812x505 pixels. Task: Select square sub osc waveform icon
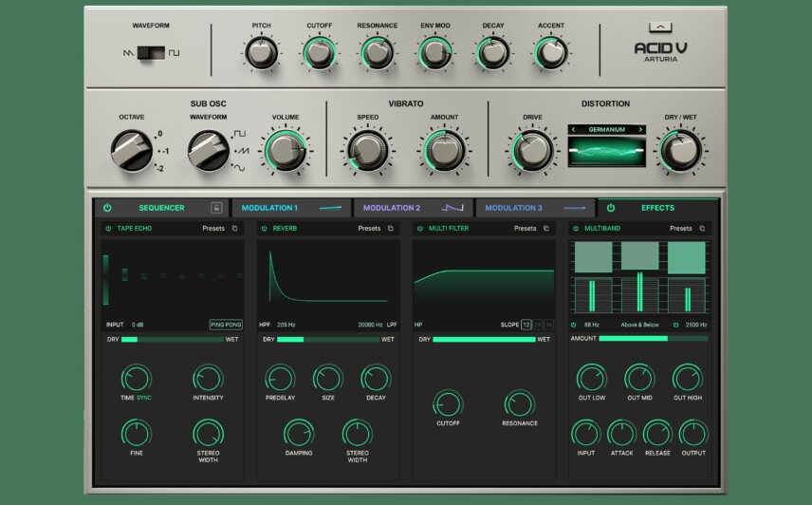[239, 134]
